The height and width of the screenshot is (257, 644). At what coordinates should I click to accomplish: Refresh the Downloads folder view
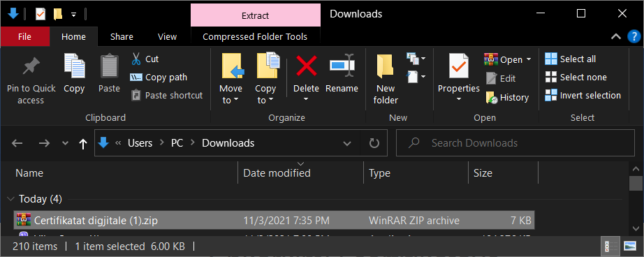point(374,143)
